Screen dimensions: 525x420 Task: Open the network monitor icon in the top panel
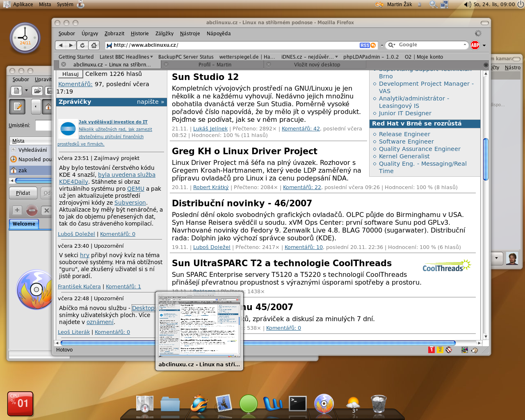coord(444,4)
